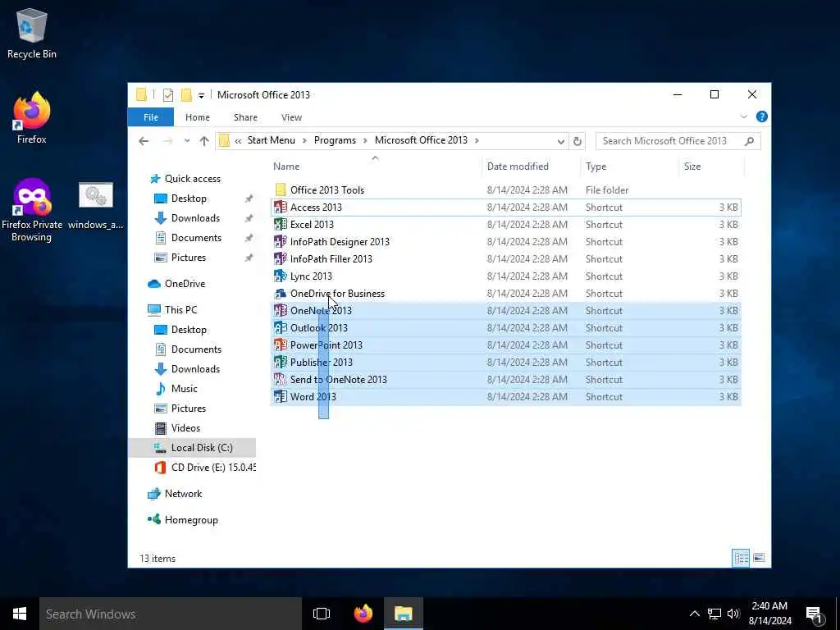The width and height of the screenshot is (840, 630).
Task: Open the Share ribbon tab
Action: click(x=245, y=117)
